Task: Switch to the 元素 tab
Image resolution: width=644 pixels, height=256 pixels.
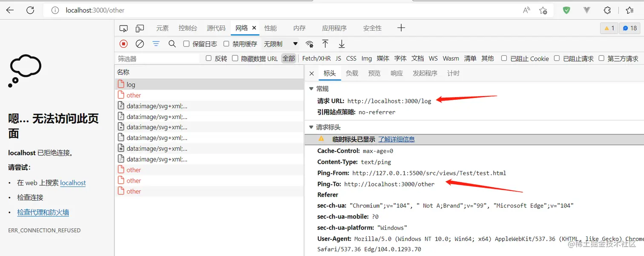Action: click(162, 28)
